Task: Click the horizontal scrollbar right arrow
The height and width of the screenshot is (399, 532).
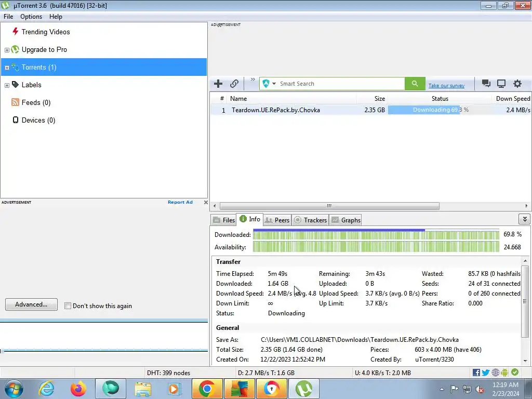Action: point(526,206)
